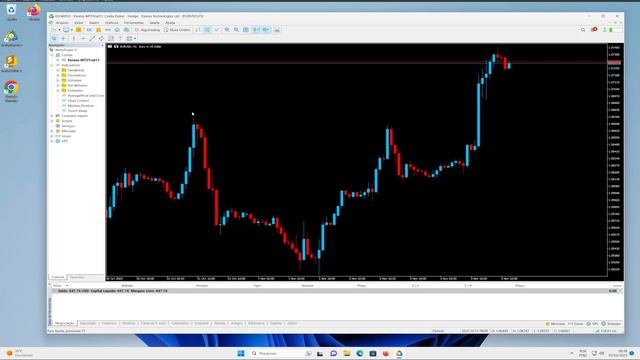
Task: Toggle the Algotrading button
Action: click(147, 30)
